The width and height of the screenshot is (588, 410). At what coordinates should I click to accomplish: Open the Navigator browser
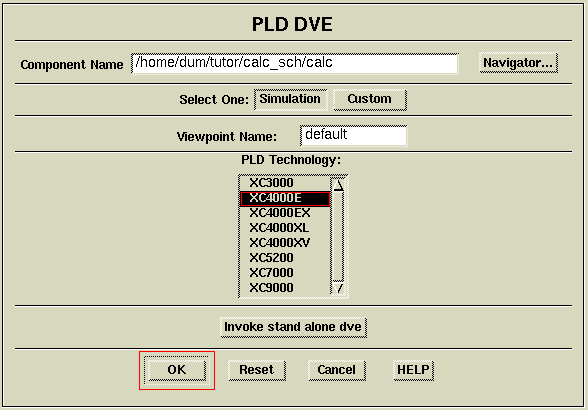pos(518,63)
